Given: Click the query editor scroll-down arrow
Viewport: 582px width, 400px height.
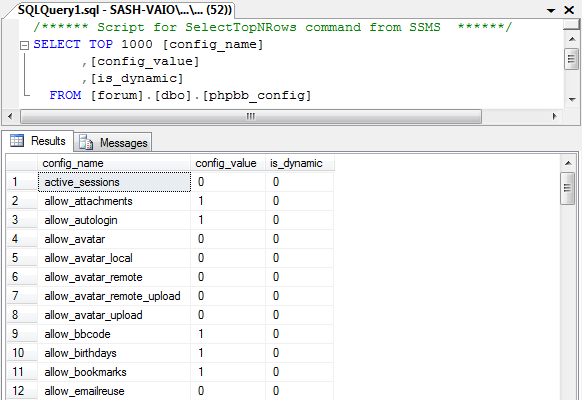Looking at the screenshot, I should pyautogui.click(x=572, y=99).
